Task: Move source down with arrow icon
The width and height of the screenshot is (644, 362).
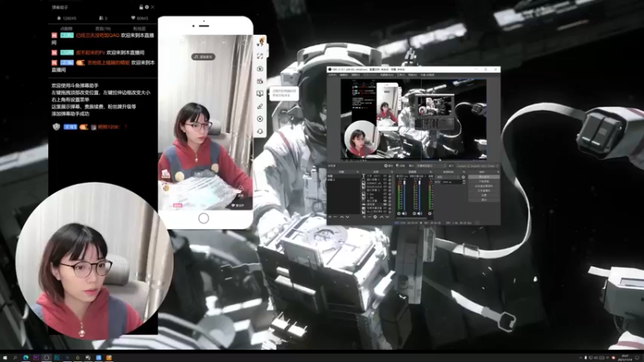Action: coord(387,216)
